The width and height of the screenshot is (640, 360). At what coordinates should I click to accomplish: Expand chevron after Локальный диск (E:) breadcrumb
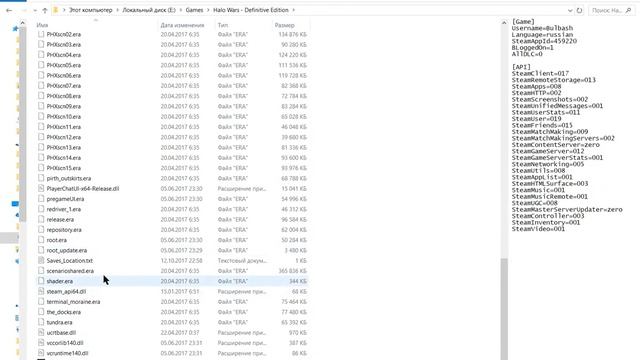pyautogui.click(x=181, y=10)
